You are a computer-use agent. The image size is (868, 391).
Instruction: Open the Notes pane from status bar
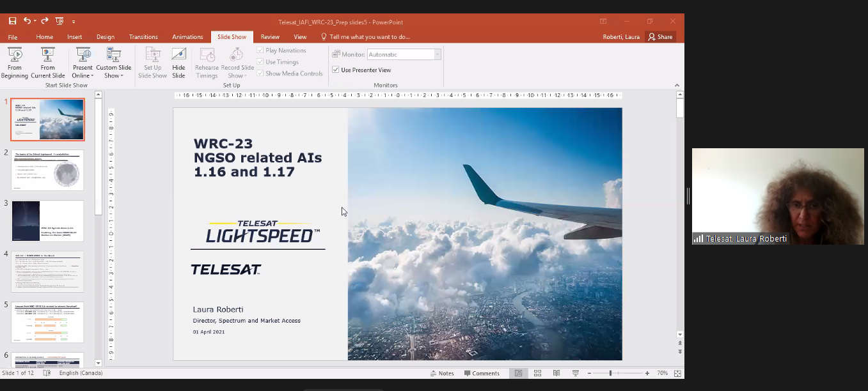tap(442, 373)
